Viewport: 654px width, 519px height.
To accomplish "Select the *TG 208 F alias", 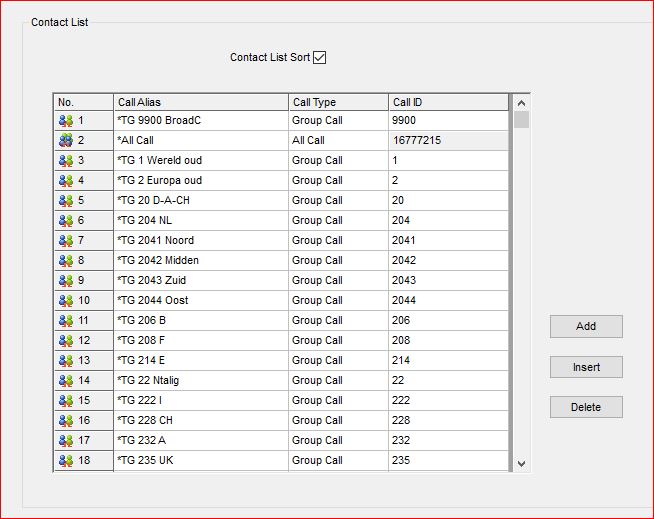I will [201, 341].
